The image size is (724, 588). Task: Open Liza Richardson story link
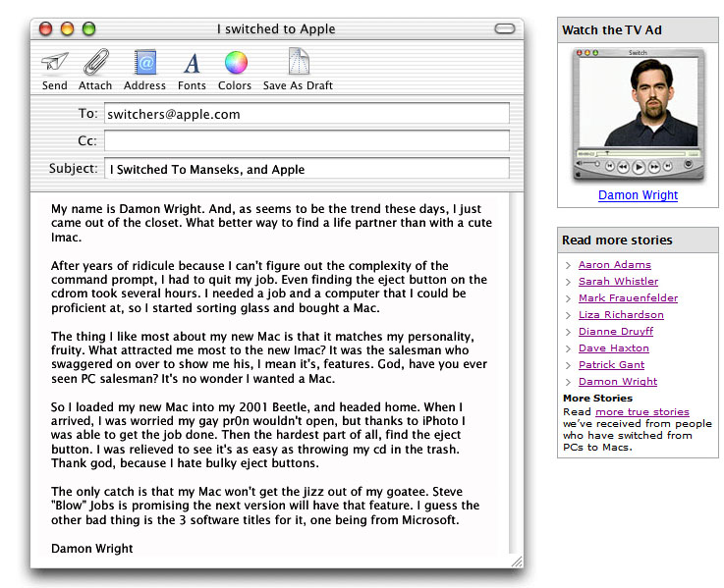click(621, 314)
